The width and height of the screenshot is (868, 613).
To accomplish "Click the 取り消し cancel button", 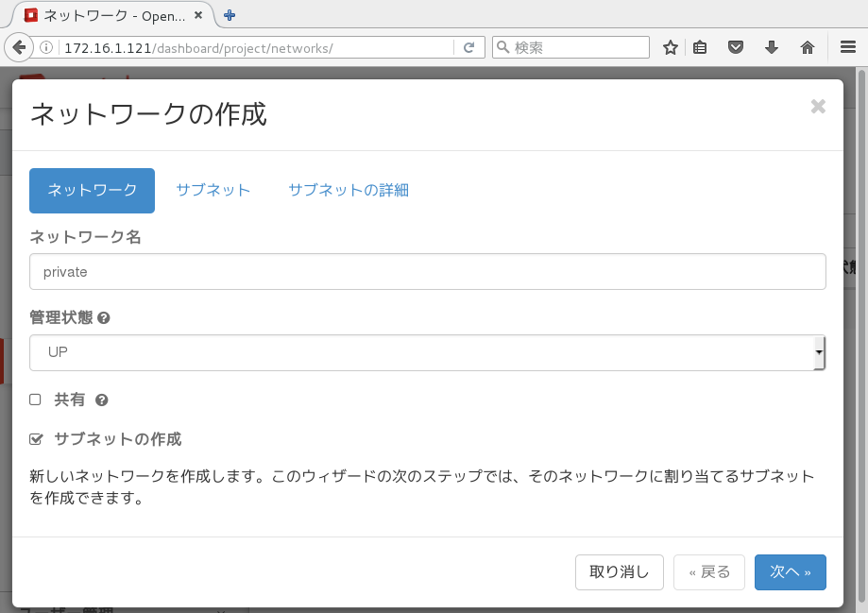I will click(x=619, y=572).
